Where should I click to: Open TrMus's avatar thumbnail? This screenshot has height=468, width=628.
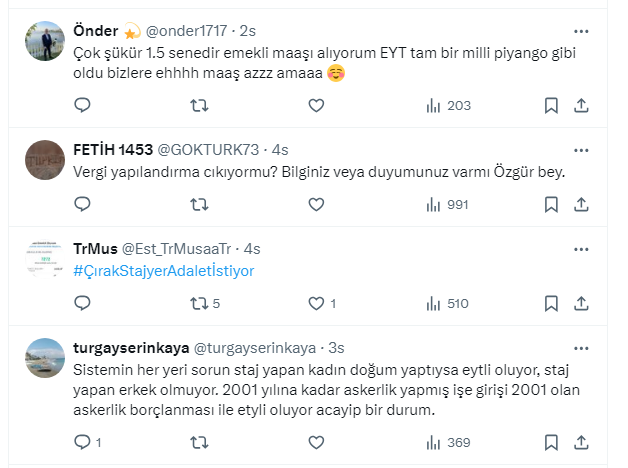point(46,259)
